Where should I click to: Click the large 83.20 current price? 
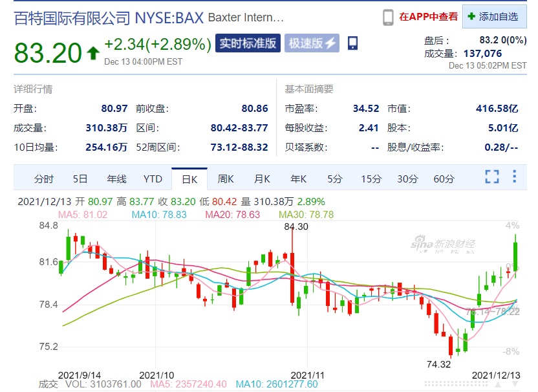pyautogui.click(x=48, y=53)
